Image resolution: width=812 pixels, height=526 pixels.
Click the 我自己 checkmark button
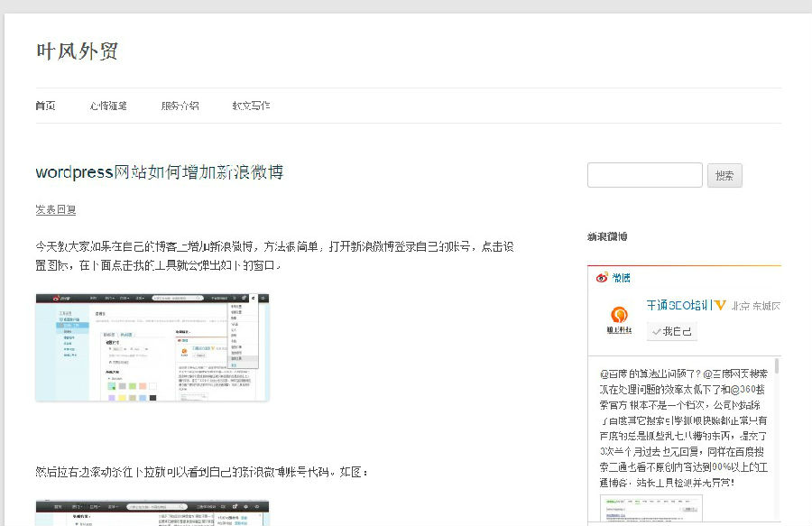tap(671, 332)
